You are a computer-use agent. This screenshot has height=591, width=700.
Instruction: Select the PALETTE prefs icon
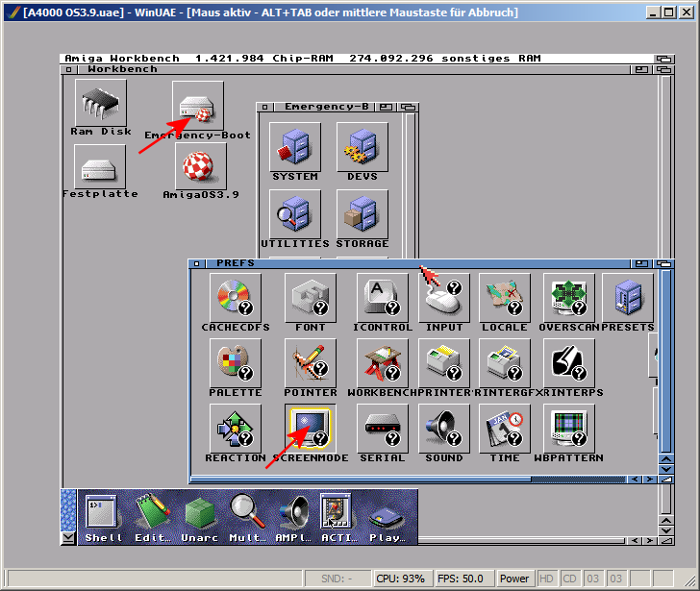point(236,362)
